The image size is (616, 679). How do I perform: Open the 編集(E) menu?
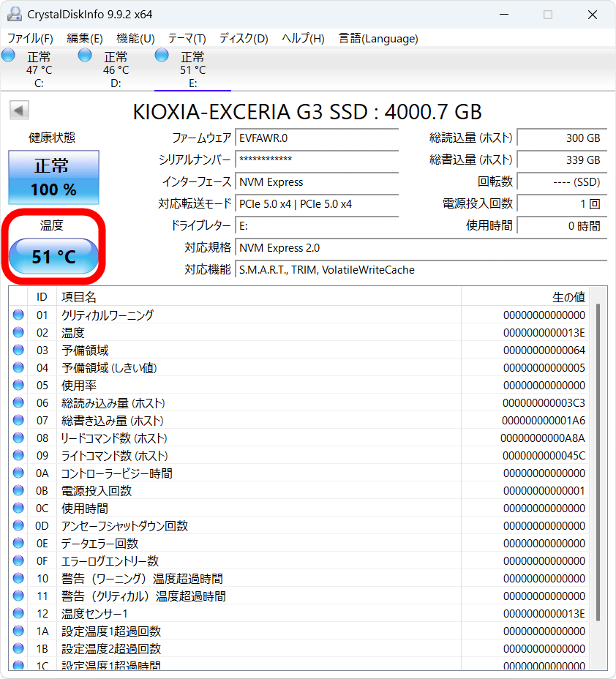85,39
